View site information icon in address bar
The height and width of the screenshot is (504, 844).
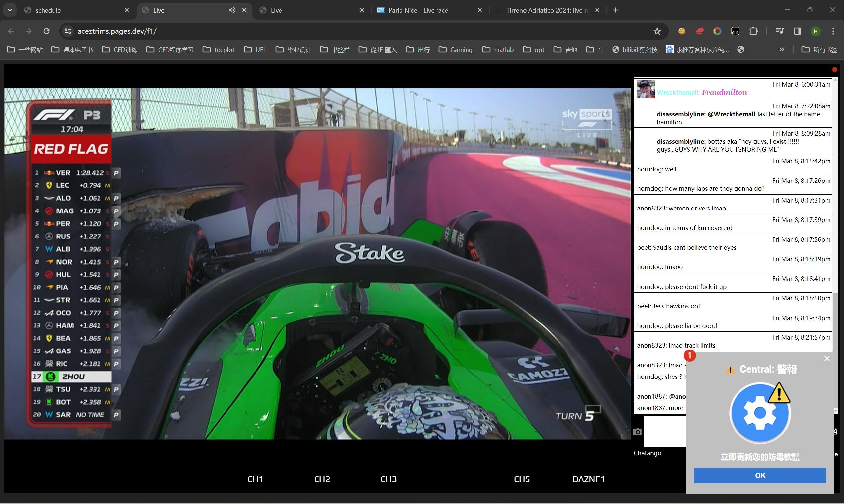[x=68, y=31]
